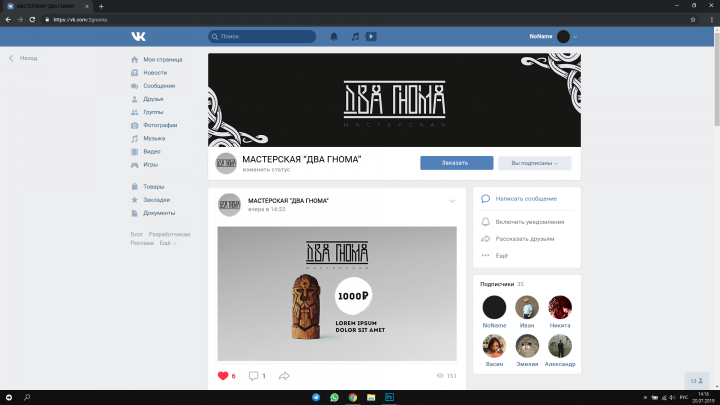Open the music note icon in header
This screenshot has width=720, height=405.
355,36
